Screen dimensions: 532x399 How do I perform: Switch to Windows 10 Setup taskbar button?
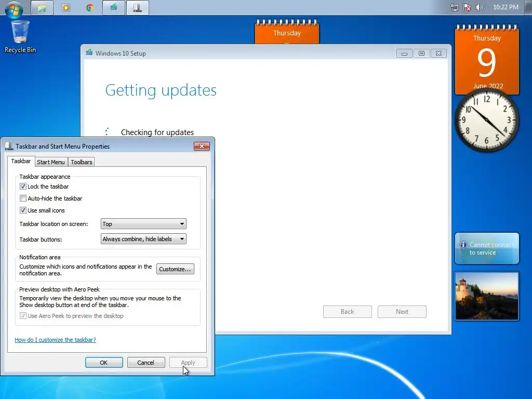pyautogui.click(x=114, y=8)
